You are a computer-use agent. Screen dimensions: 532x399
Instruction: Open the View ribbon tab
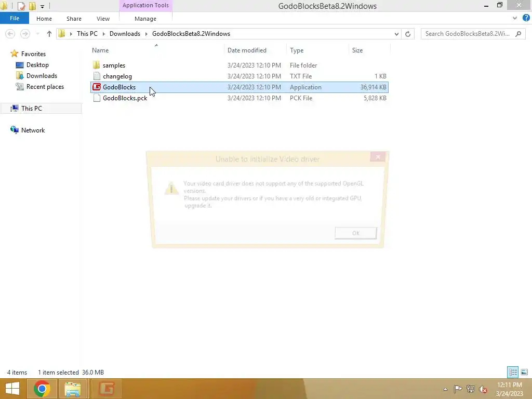pyautogui.click(x=103, y=19)
